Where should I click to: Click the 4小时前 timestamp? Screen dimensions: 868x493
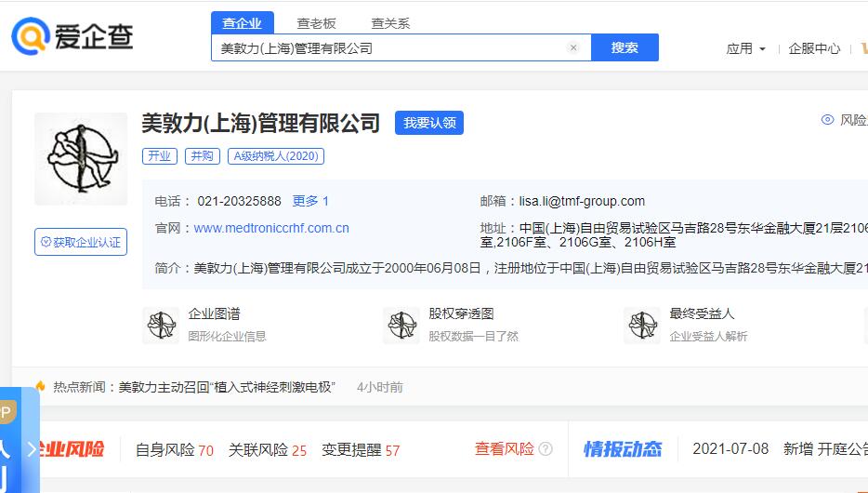[x=380, y=387]
